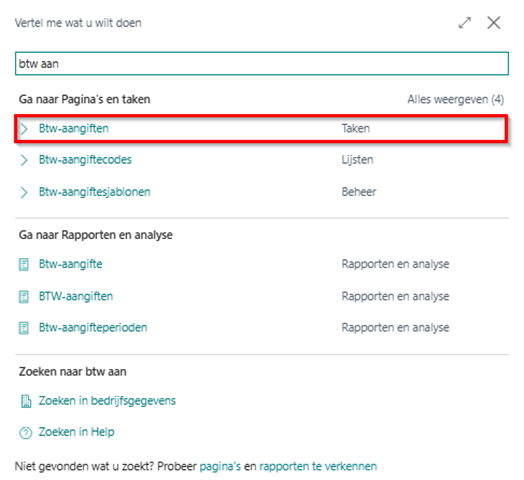Screen dimensions: 524x480
Task: Click the search field containing btw aan
Action: 262,64
